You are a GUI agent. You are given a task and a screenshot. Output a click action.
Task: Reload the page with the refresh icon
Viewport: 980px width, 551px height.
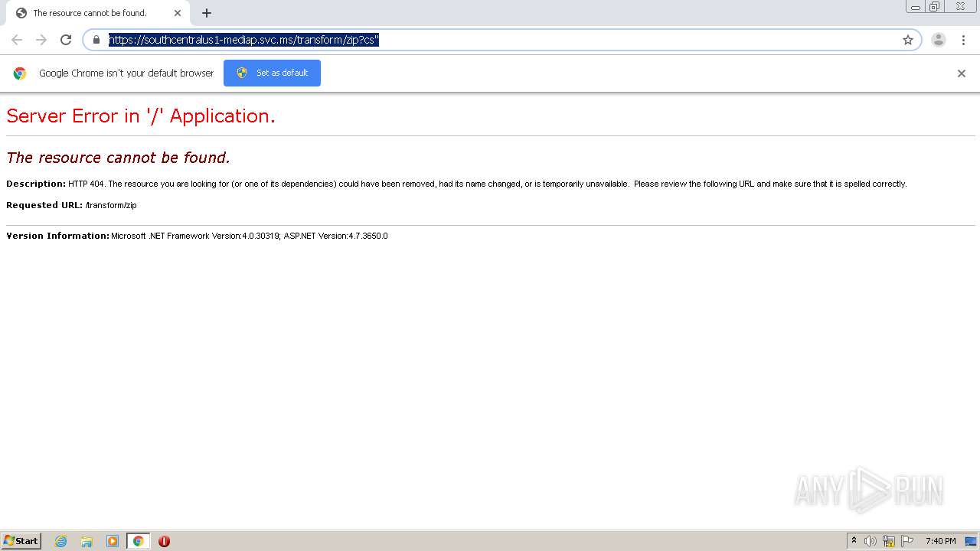coord(66,40)
